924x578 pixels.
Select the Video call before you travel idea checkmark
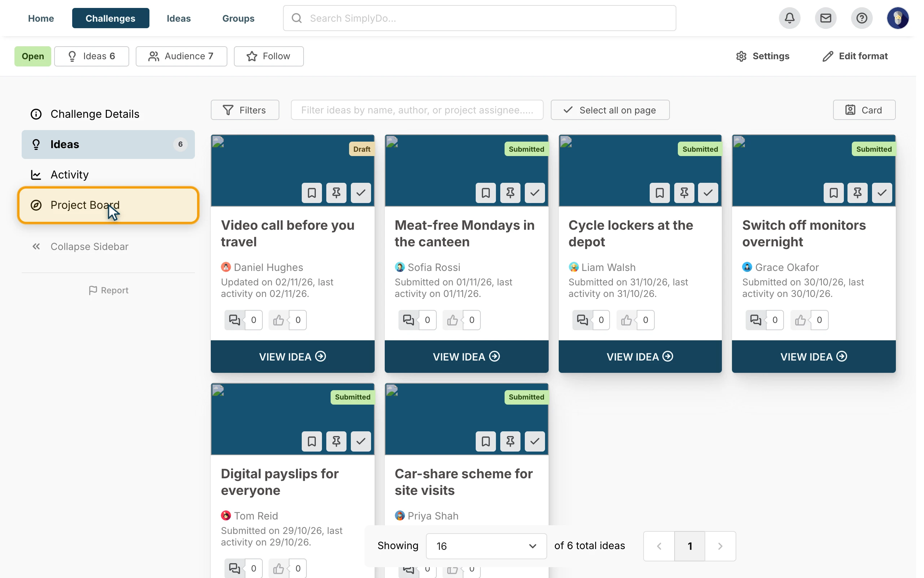361,193
